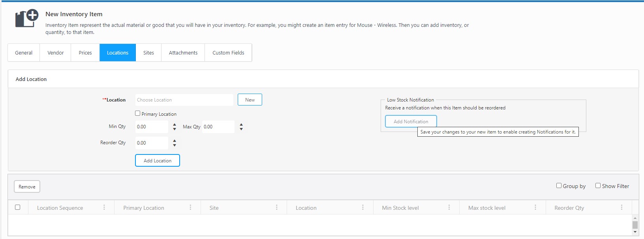
Task: Decrease Max Qty using the down arrow
Action: [x=241, y=129]
